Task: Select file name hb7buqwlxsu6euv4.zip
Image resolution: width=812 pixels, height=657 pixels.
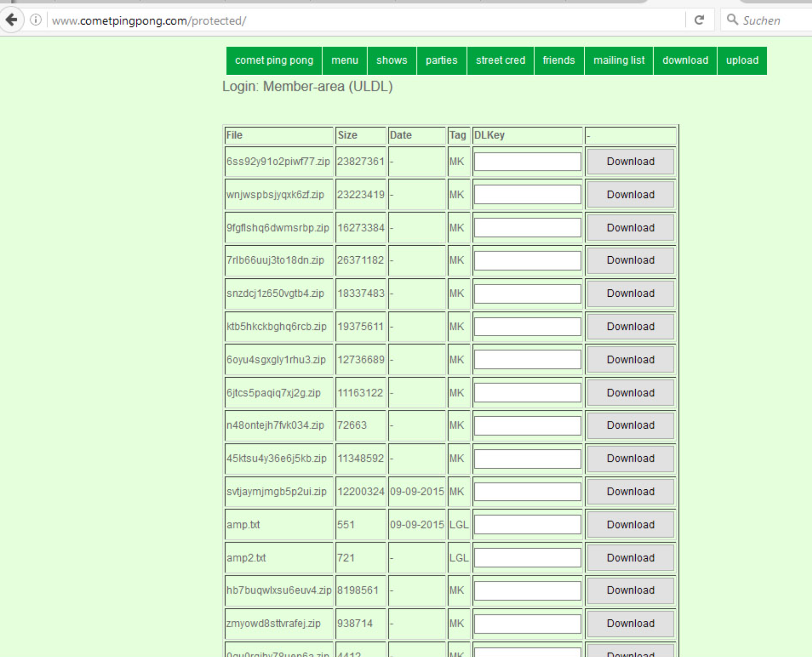Action: (x=279, y=591)
